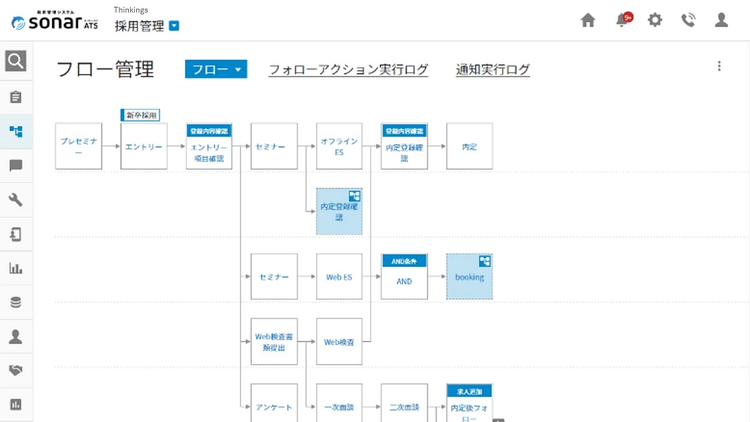The width and height of the screenshot is (750, 422).
Task: Open the clipboard icon in left sidebar
Action: [16, 97]
